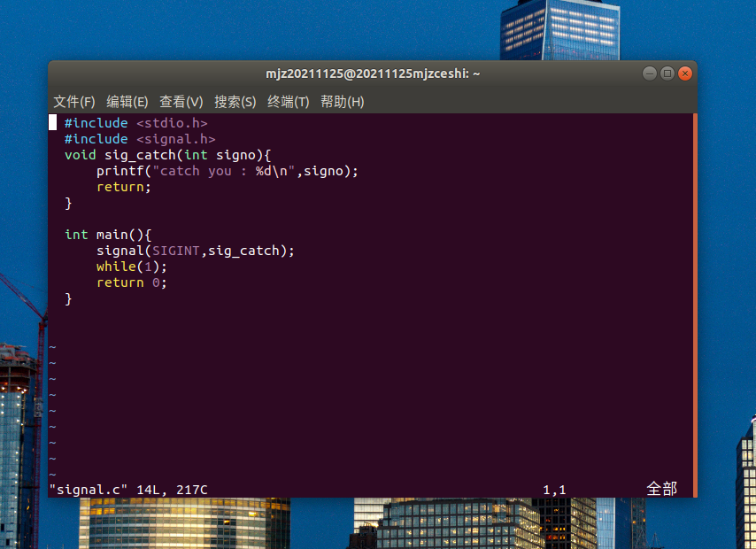Open the 编辑(E) menu
Image resolution: width=756 pixels, height=549 pixels.
pos(127,102)
